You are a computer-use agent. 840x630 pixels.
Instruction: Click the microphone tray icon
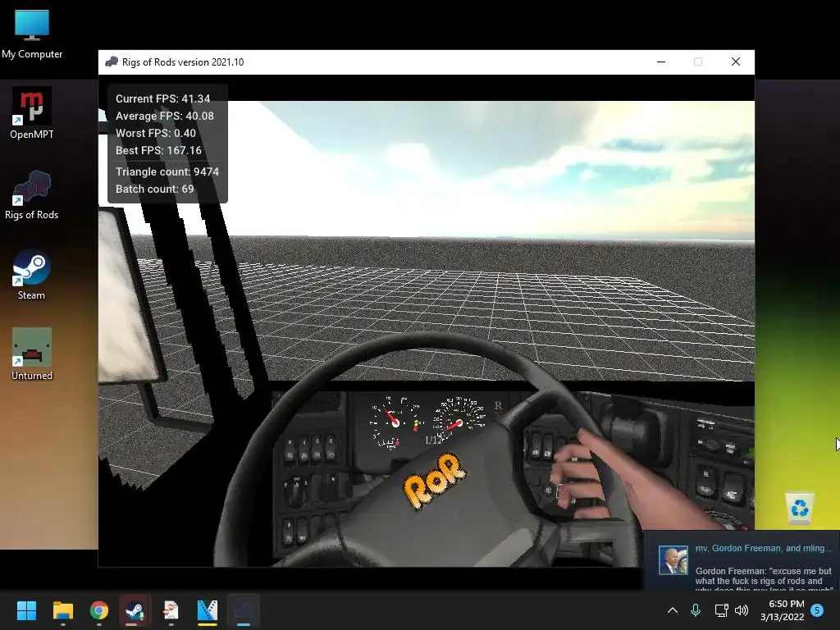point(696,610)
